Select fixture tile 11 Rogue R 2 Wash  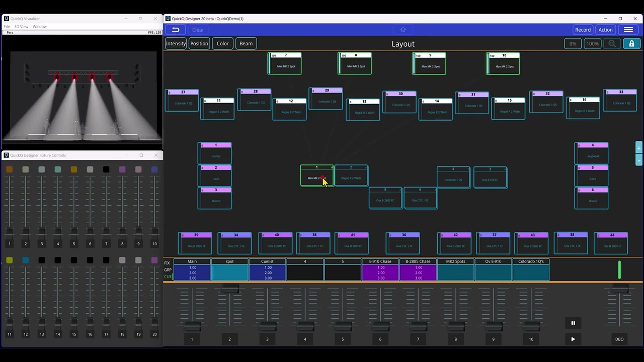(x=217, y=109)
